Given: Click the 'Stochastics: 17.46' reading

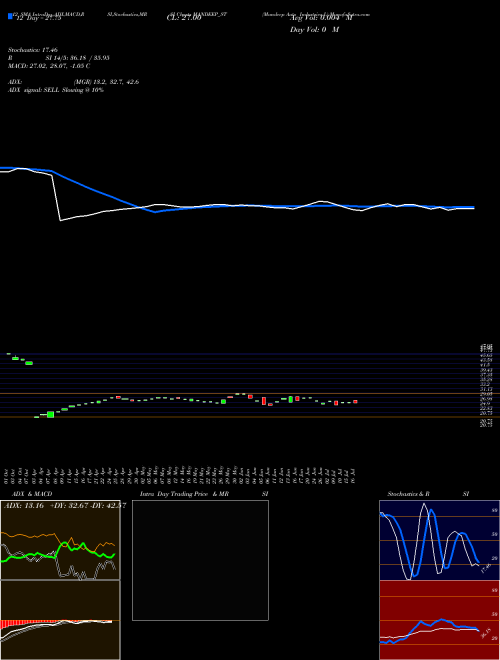Looking at the screenshot, I should (x=33, y=50).
